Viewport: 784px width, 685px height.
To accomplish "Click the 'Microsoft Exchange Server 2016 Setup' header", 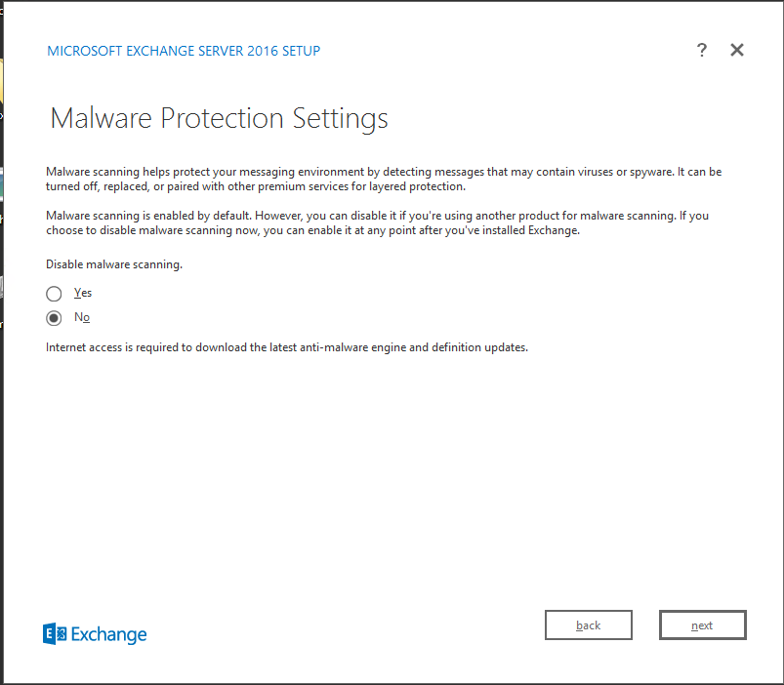I will tap(184, 51).
